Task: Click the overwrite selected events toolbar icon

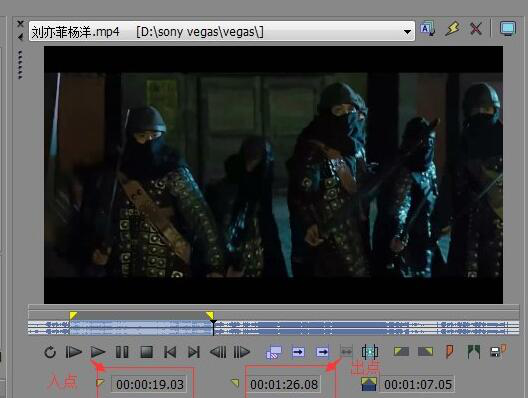Action: 274,352
